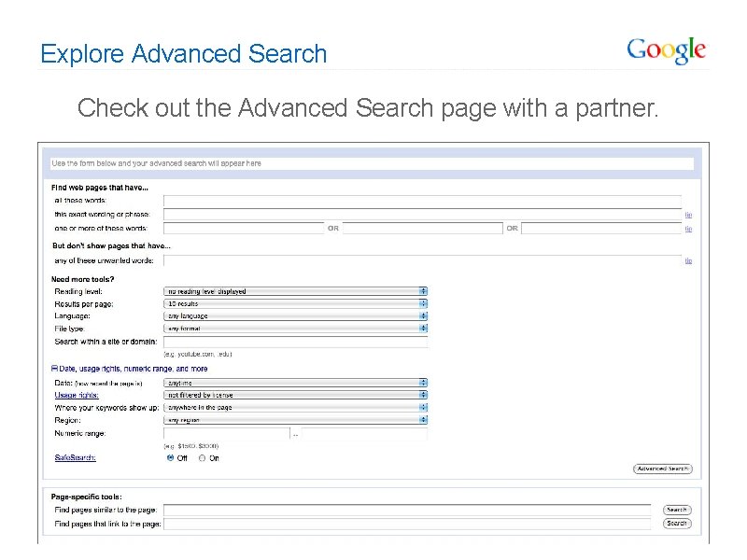The image size is (747, 560).
Task: Open the Reading level dropdown
Action: [x=295, y=291]
